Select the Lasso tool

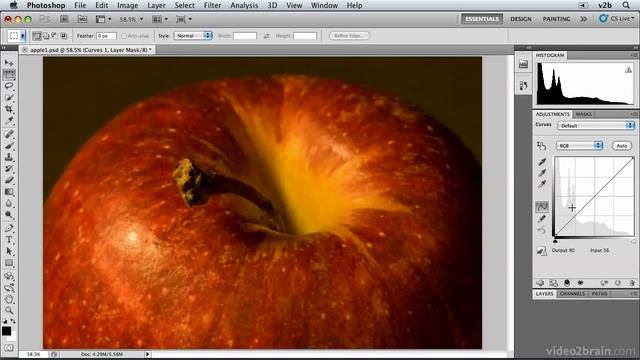click(9, 86)
